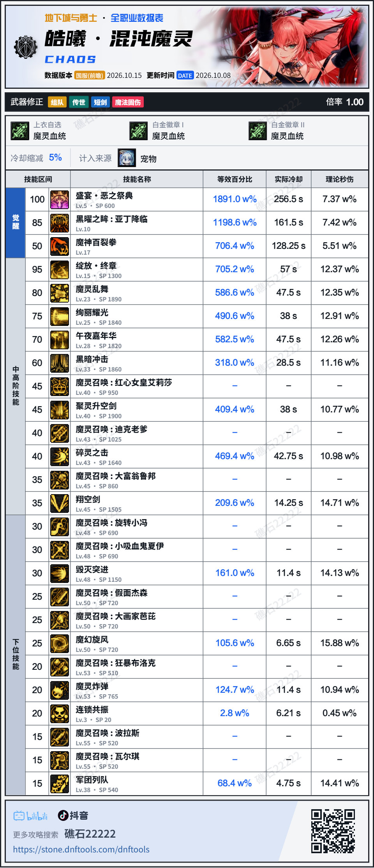Click the 礁石22222 author name
The height and width of the screenshot is (868, 374).
pyautogui.click(x=90, y=834)
